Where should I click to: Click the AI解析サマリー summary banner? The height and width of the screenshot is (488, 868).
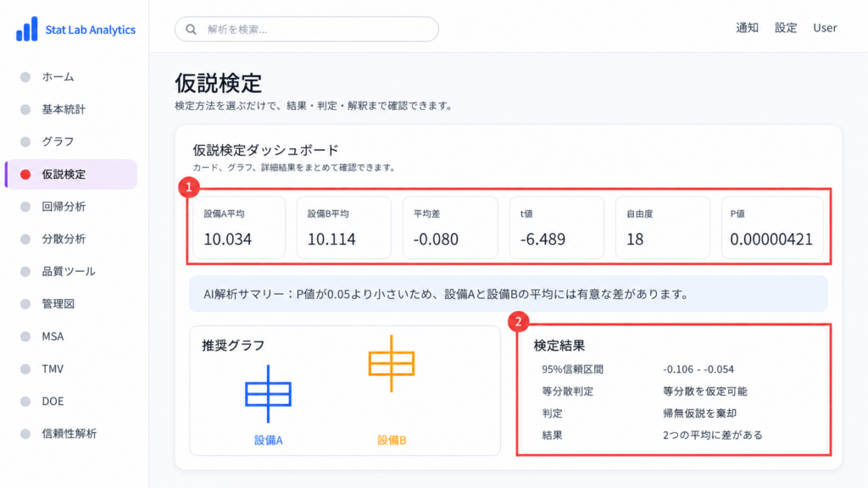tap(509, 294)
